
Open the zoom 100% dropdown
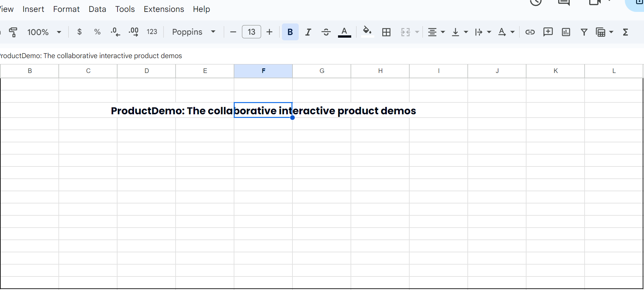[44, 32]
